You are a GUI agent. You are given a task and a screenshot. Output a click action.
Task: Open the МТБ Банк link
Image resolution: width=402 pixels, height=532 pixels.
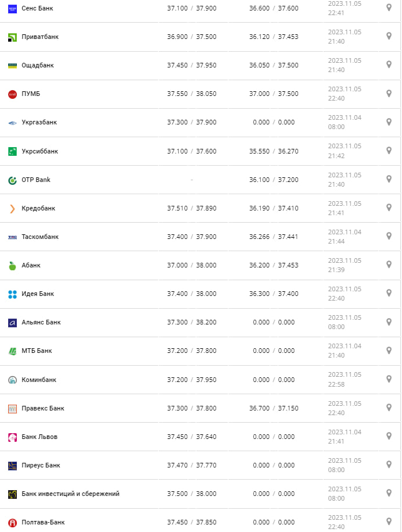click(37, 351)
